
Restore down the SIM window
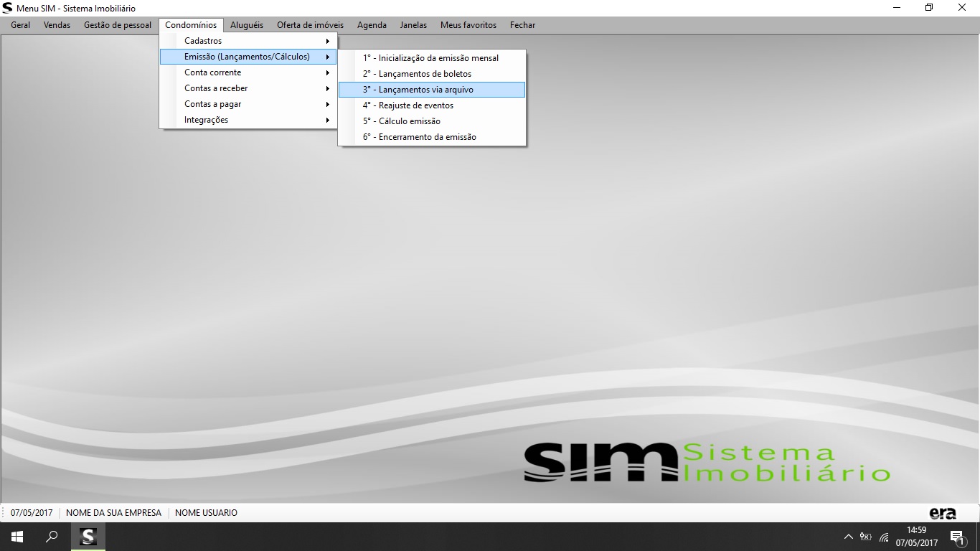(x=929, y=8)
